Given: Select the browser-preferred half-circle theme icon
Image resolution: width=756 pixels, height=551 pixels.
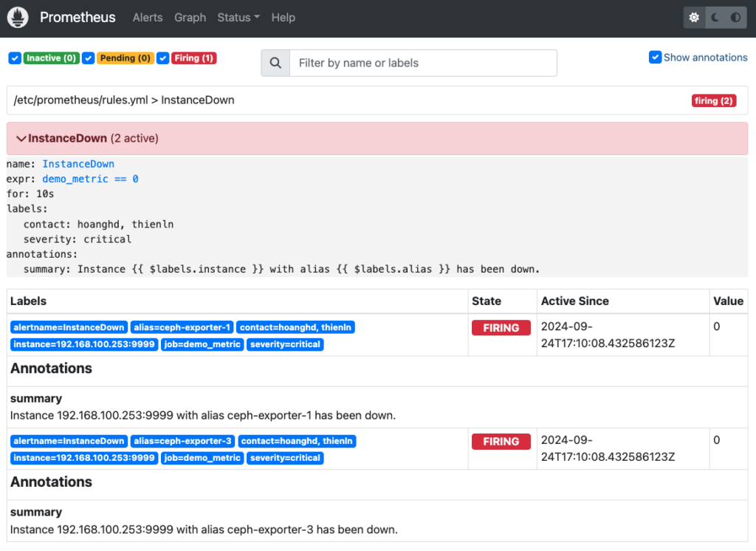Looking at the screenshot, I should [736, 18].
